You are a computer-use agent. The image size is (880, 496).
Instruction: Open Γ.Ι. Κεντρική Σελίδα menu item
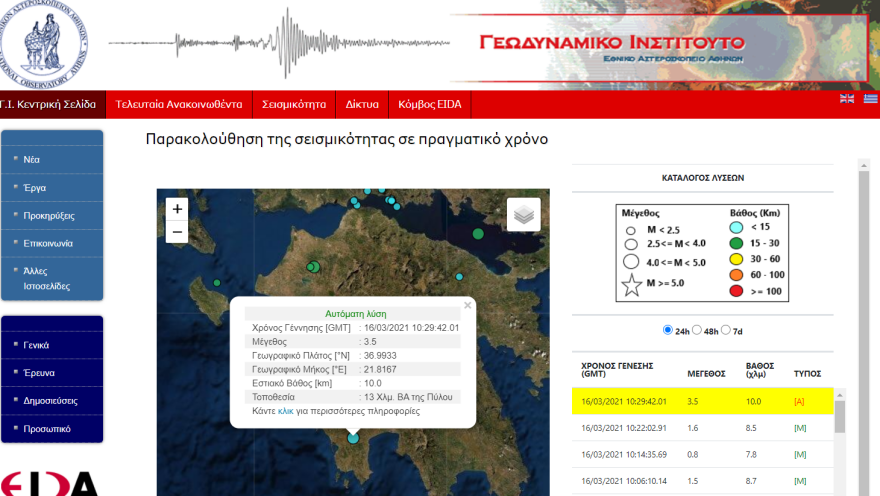pyautogui.click(x=52, y=104)
